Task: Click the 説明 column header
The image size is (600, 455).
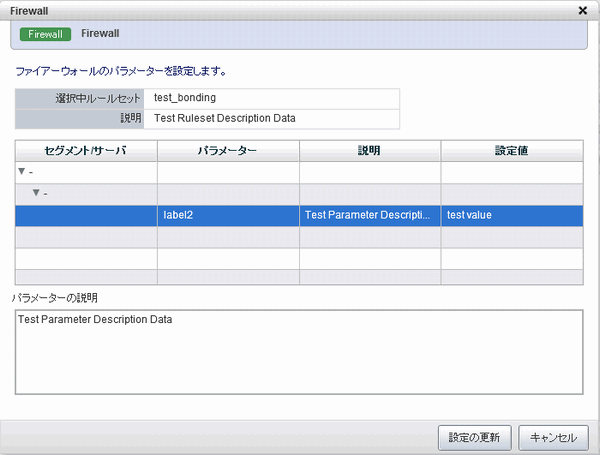Action: tap(370, 151)
